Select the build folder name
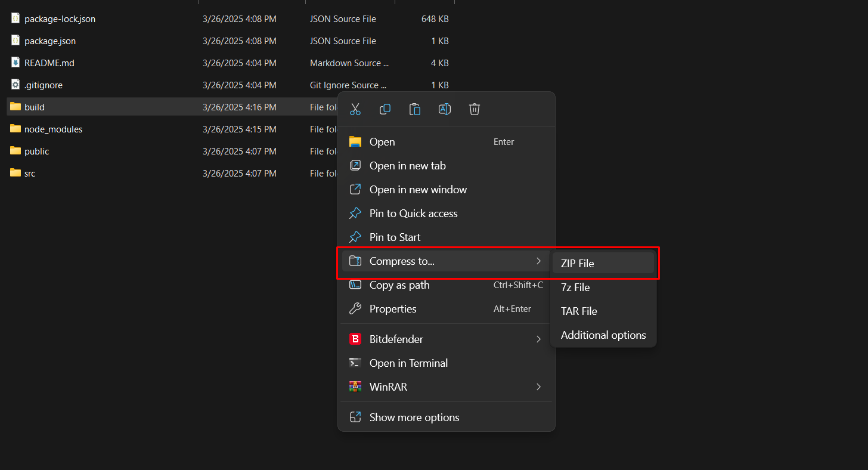 [35, 107]
